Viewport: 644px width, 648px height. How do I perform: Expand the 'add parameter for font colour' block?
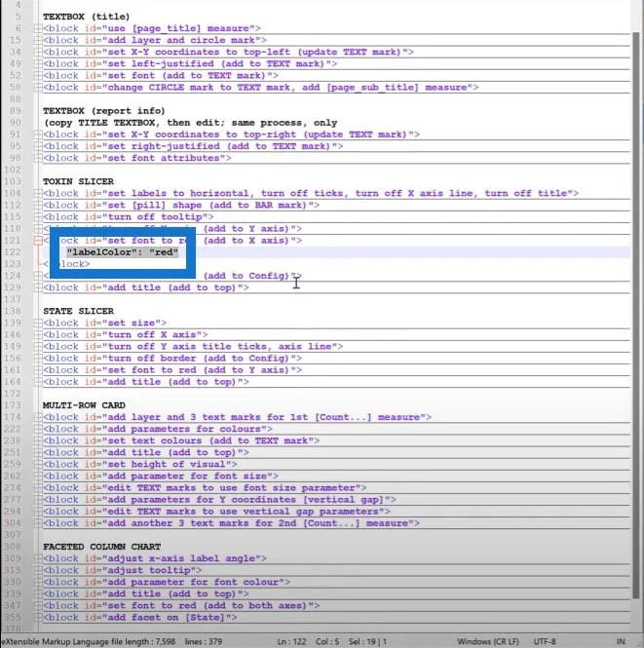click(x=38, y=582)
